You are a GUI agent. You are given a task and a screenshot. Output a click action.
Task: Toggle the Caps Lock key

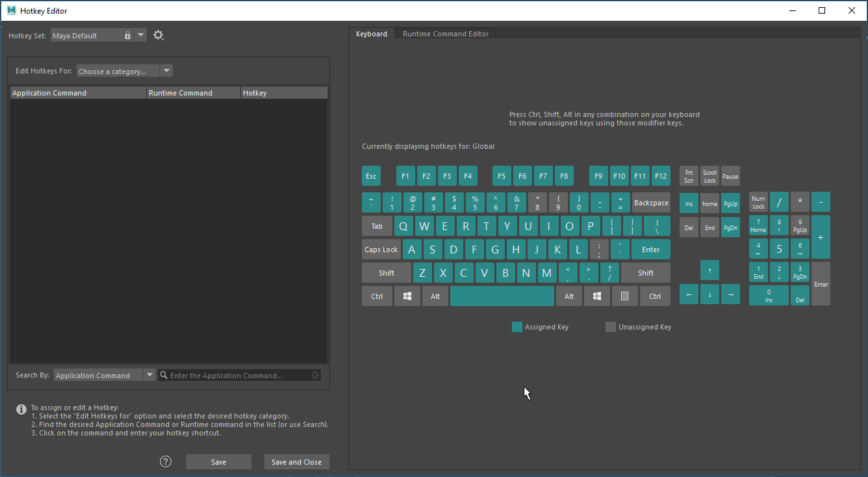(x=381, y=250)
